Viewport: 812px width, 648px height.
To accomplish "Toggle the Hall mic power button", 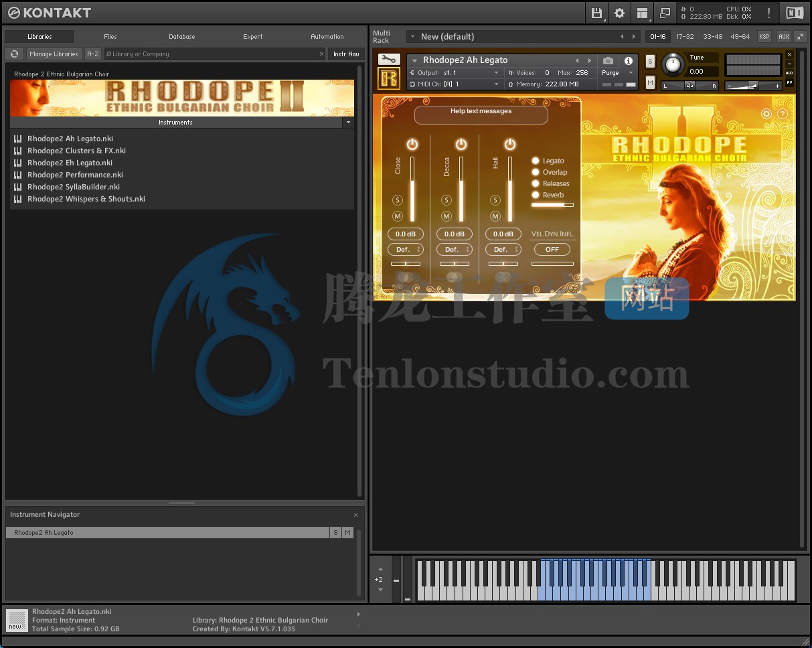I will pos(509,144).
